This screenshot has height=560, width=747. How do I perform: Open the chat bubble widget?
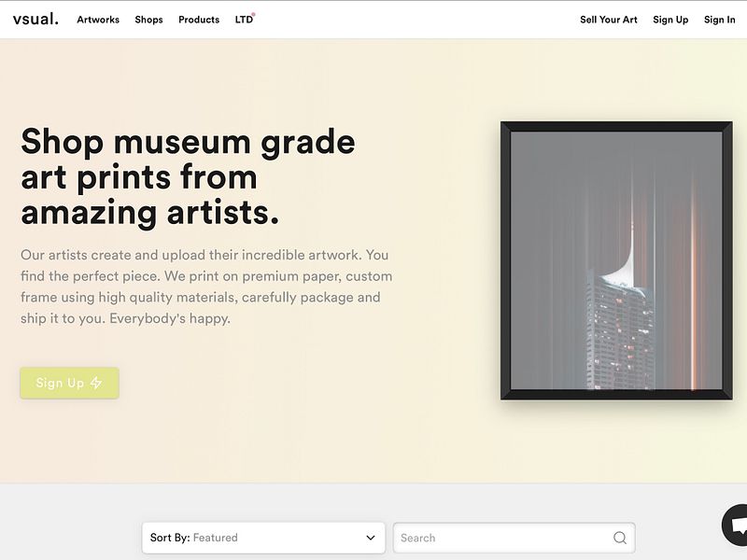[x=735, y=525]
